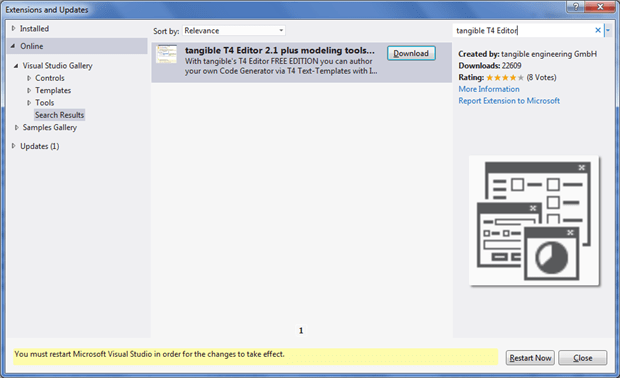
Task: Select the tangible T4 Editor 2.1 result title
Action: [280, 50]
